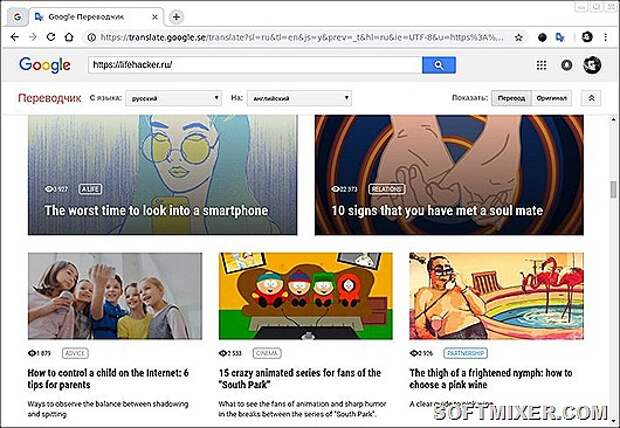This screenshot has width=620, height=428.
Task: Click the page vertical scrollbar thumb
Action: 614,189
